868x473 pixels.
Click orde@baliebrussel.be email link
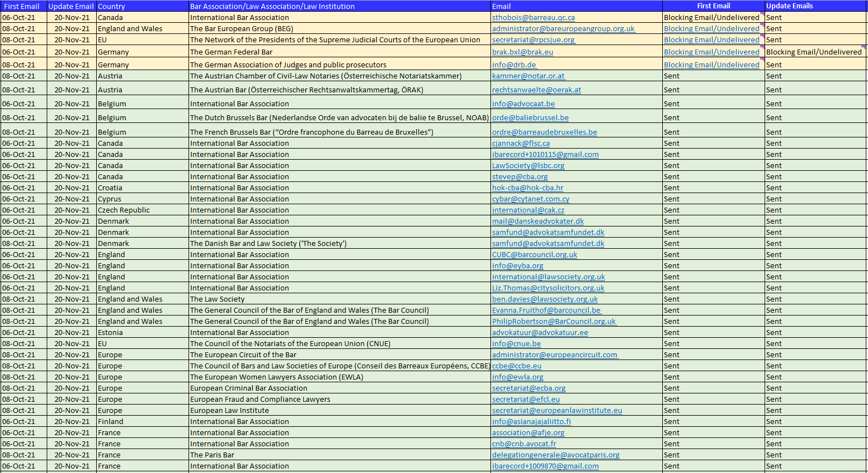530,118
